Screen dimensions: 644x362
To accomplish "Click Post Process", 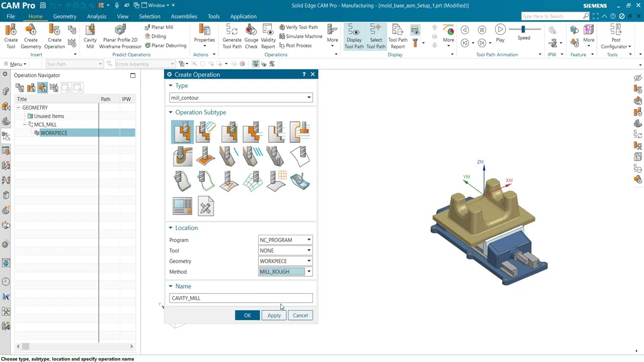I will (x=295, y=45).
